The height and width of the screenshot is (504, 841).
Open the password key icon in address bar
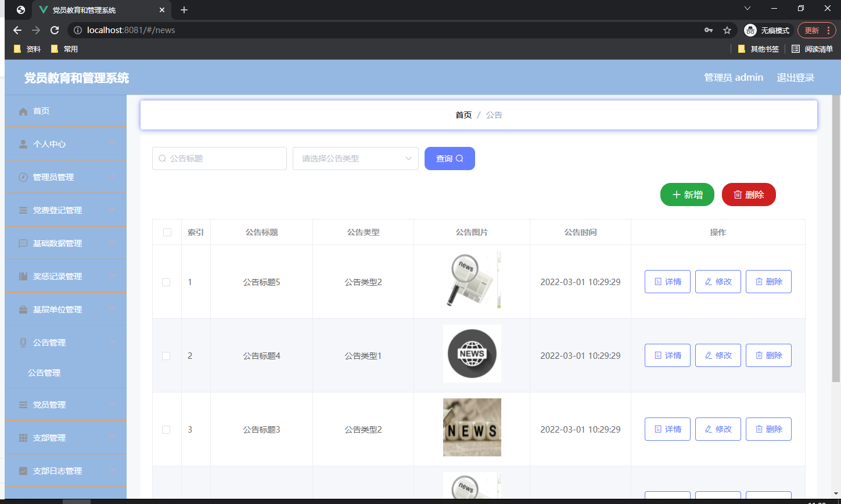pyautogui.click(x=708, y=30)
